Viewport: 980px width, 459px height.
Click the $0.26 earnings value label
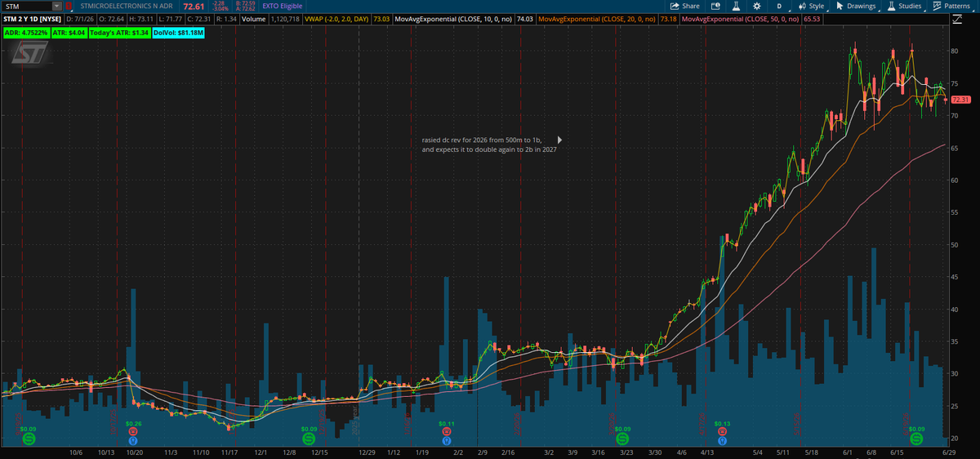pyautogui.click(x=133, y=423)
